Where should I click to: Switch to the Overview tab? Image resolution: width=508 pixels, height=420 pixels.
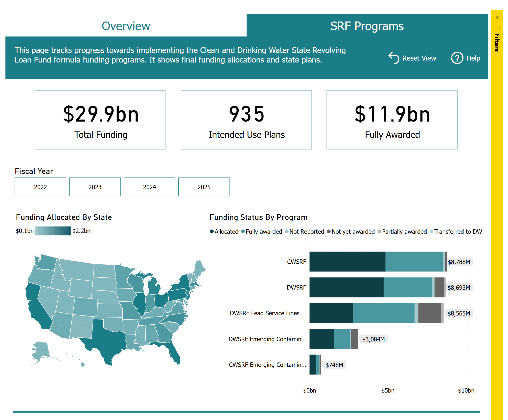[x=126, y=26]
